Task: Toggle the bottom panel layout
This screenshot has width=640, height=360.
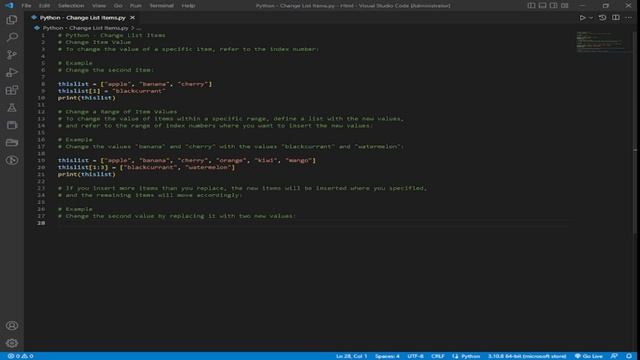Action: point(542,6)
